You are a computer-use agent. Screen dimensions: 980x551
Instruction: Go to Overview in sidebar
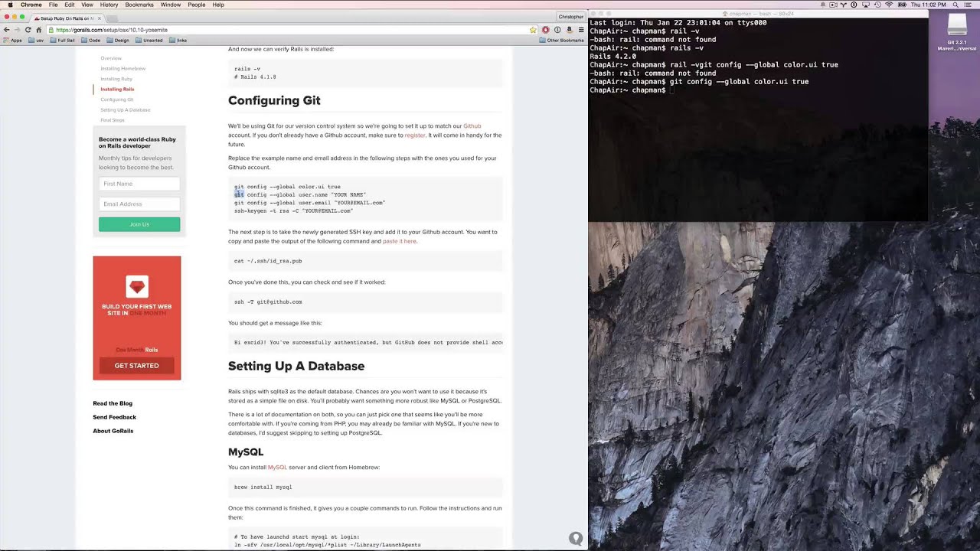coord(111,58)
